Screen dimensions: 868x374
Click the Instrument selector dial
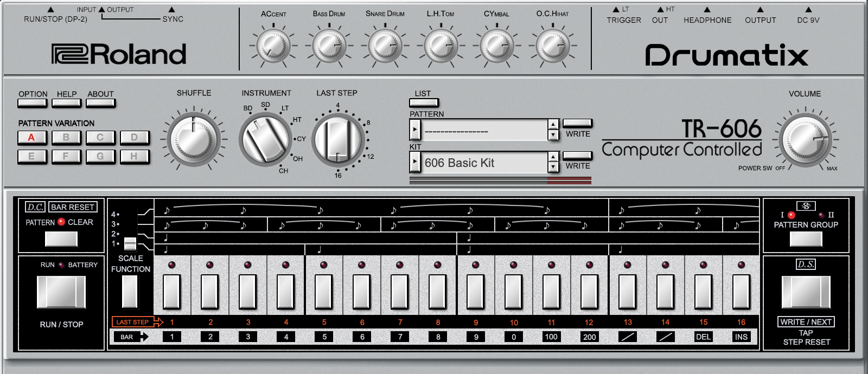(x=265, y=140)
